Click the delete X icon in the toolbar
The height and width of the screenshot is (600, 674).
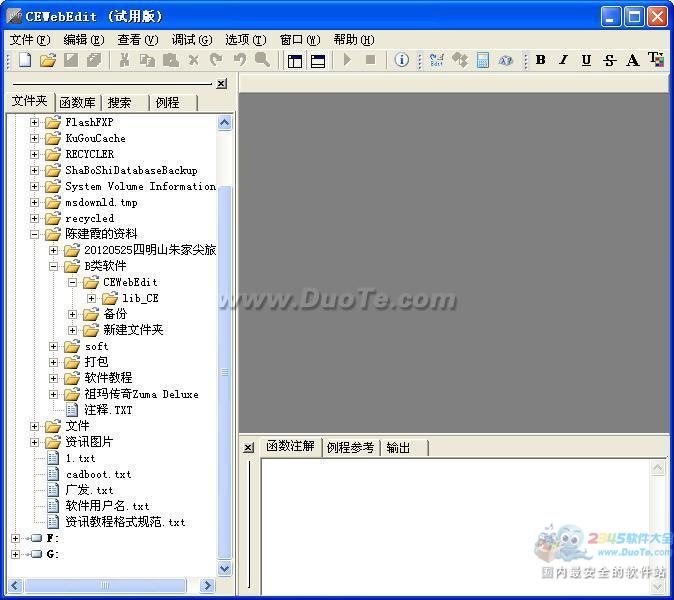click(194, 61)
